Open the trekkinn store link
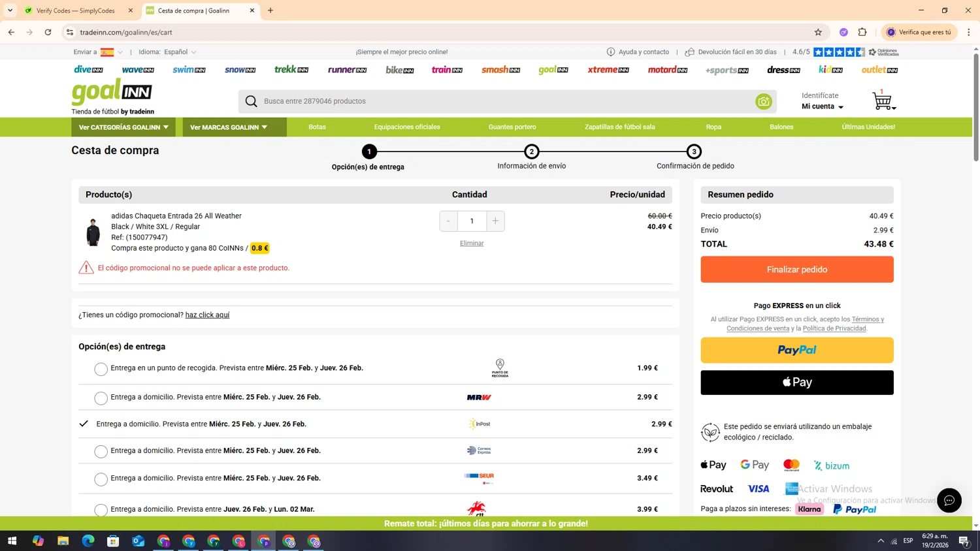This screenshot has height=551, width=980. click(291, 69)
